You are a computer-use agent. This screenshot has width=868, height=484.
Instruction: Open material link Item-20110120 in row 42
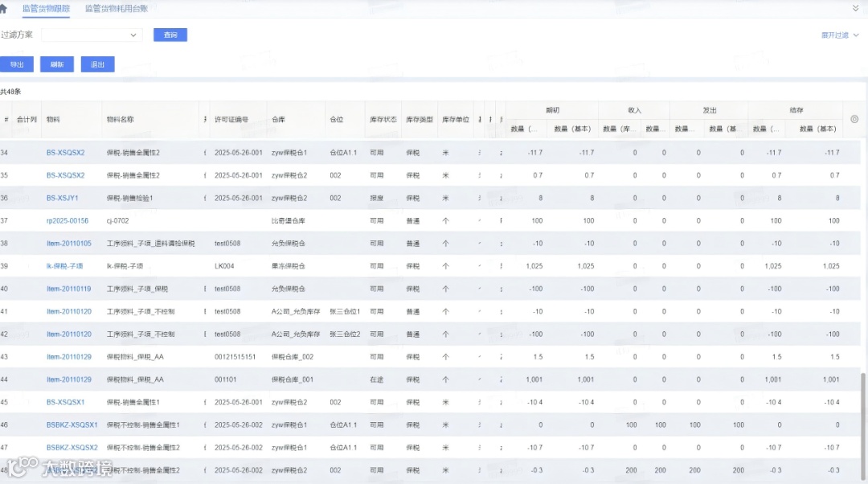click(68, 334)
